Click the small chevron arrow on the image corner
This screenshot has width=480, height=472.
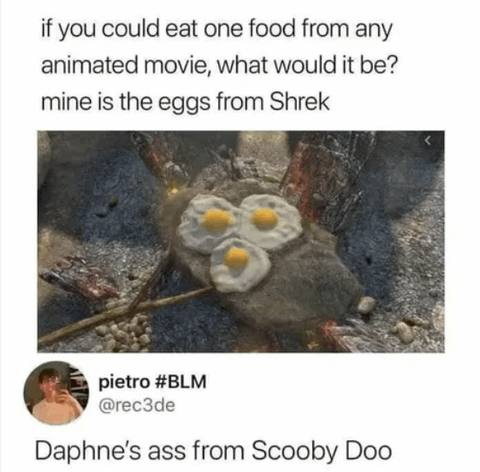point(428,141)
